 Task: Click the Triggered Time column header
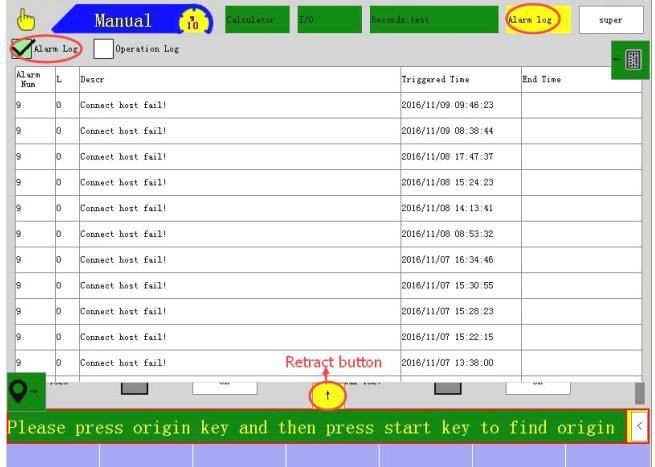click(458, 78)
